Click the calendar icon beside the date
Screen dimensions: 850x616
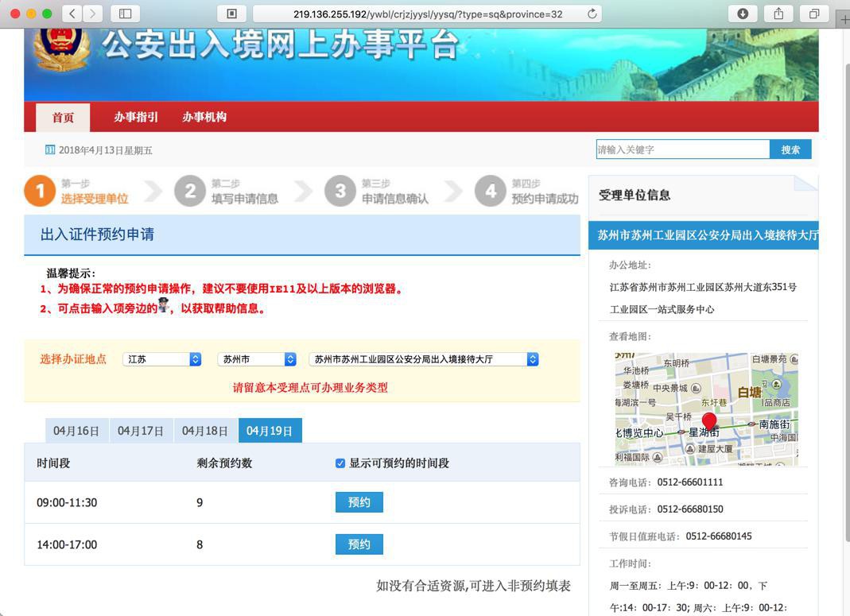[x=50, y=149]
